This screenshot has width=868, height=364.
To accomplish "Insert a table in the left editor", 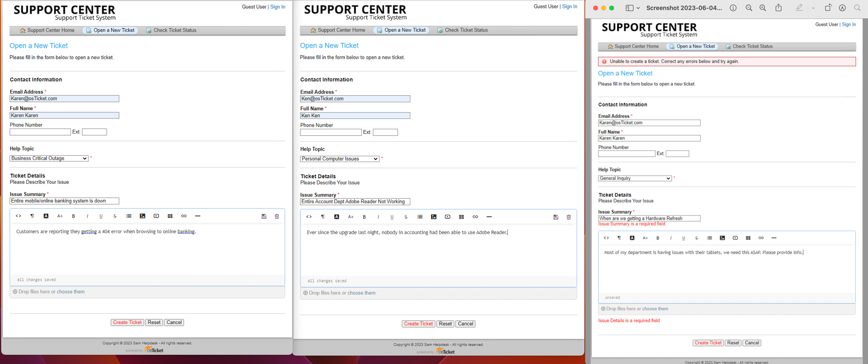I will [x=170, y=216].
